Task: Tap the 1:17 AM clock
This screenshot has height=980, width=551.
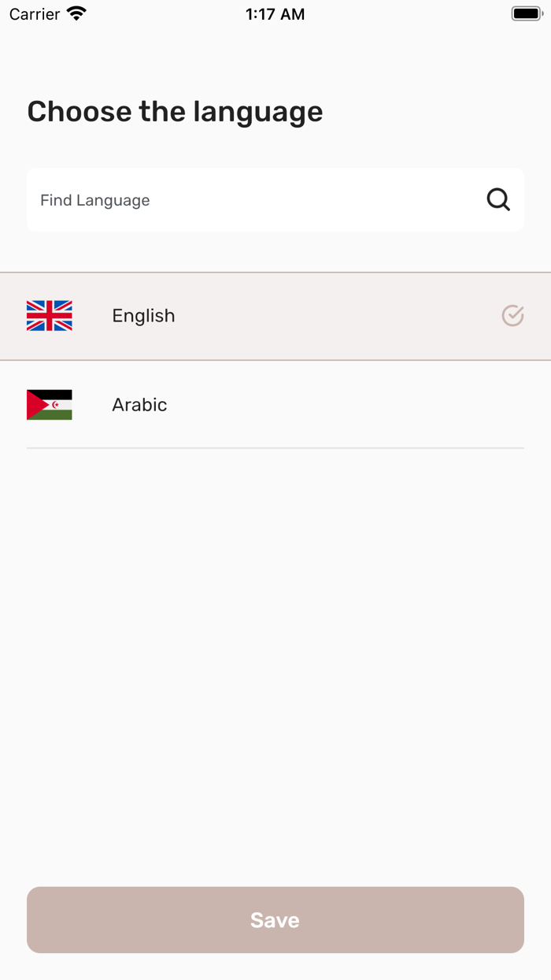Action: (275, 14)
